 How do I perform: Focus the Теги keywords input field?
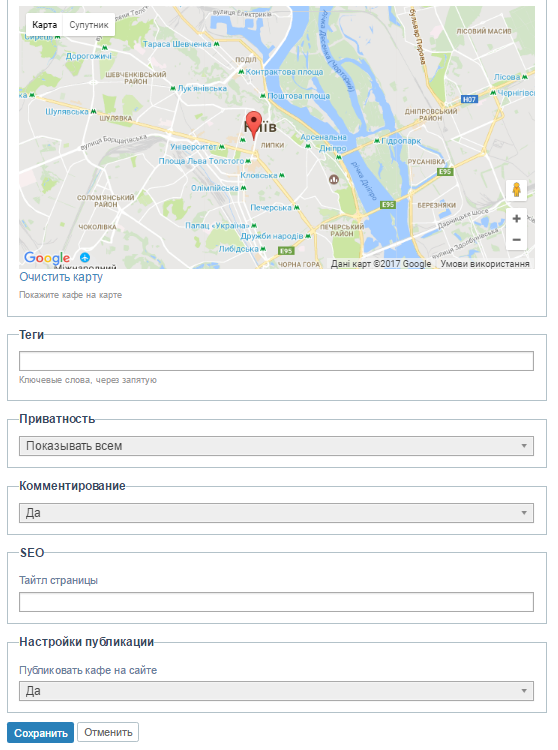[276, 361]
